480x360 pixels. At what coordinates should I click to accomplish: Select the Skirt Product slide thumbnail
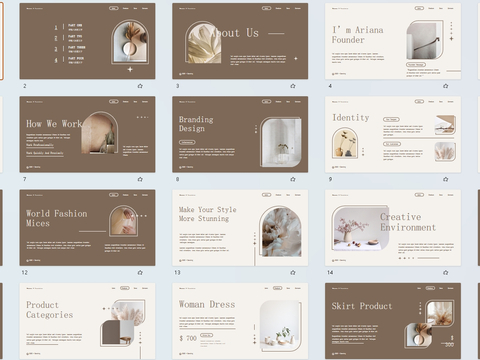[393, 321]
